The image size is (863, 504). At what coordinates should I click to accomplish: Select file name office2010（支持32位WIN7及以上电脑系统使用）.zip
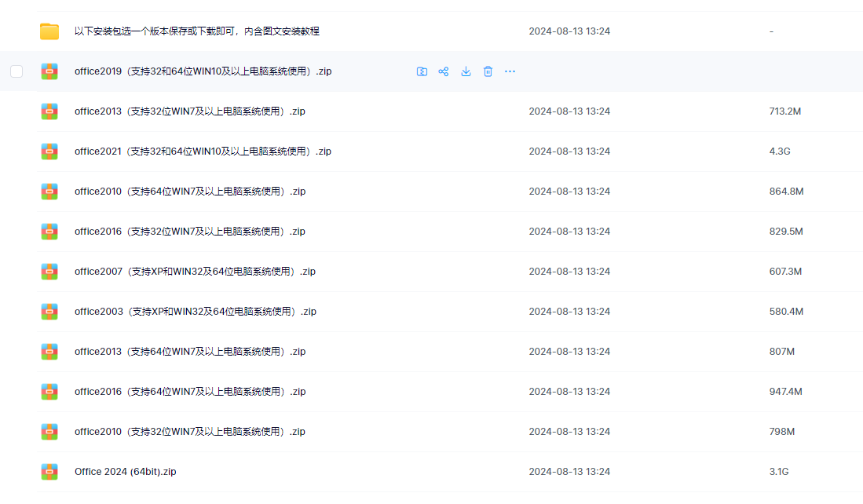point(190,432)
